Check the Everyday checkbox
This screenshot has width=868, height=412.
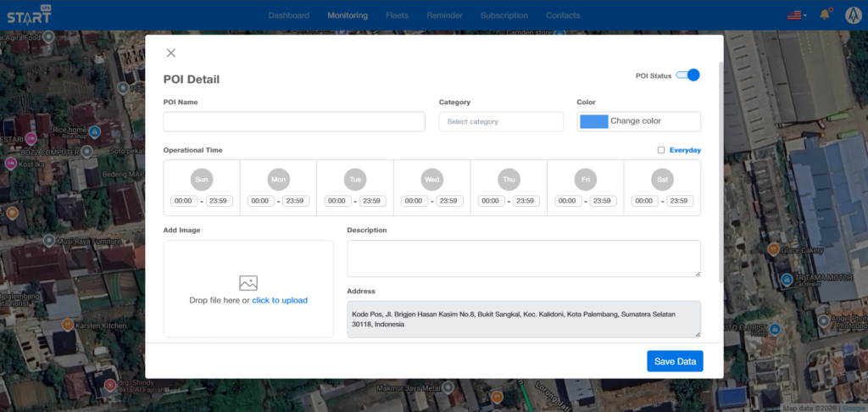coord(661,150)
